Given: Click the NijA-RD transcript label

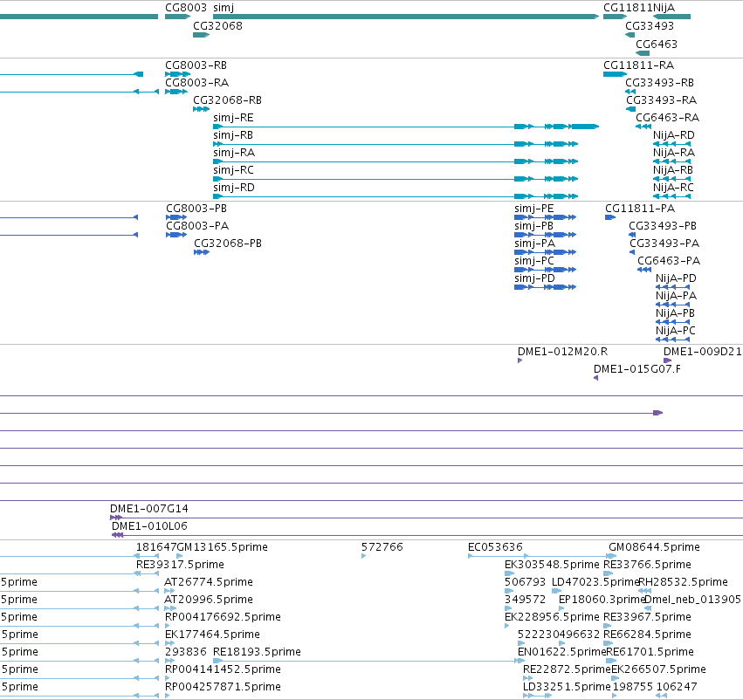Looking at the screenshot, I should point(674,135).
